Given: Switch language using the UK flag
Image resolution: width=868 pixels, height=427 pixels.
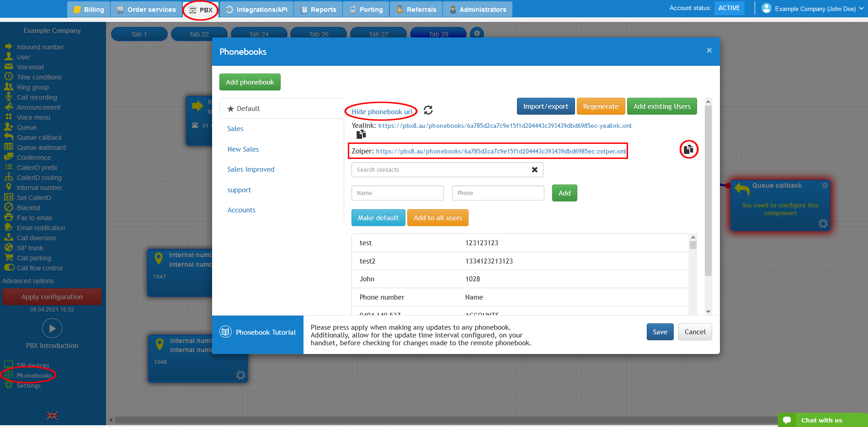Looking at the screenshot, I should [x=52, y=416].
